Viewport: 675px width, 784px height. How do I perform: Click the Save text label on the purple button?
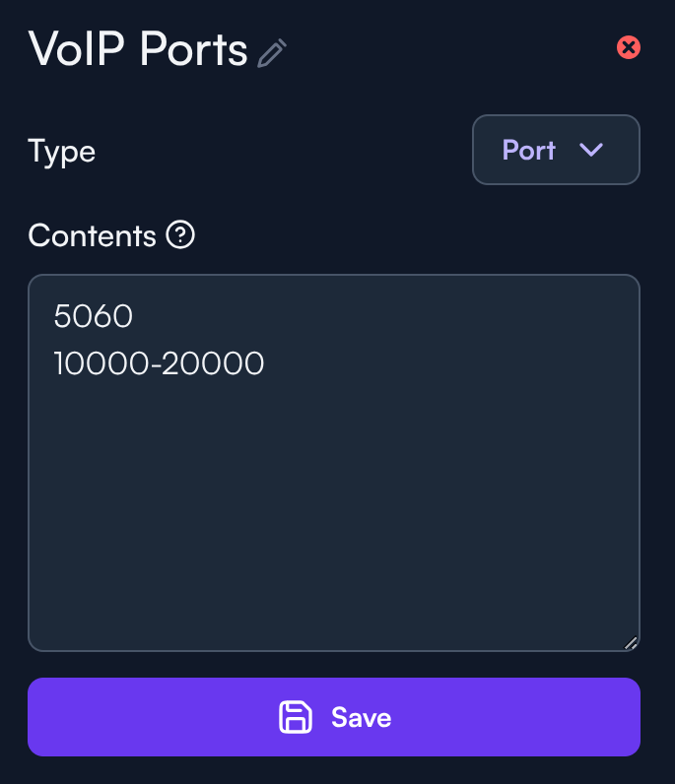tap(361, 717)
